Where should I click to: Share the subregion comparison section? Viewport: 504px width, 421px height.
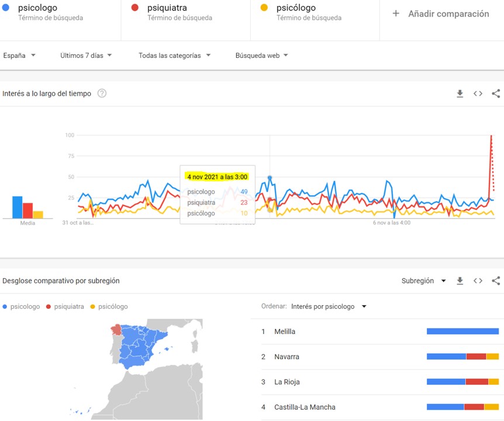(496, 281)
